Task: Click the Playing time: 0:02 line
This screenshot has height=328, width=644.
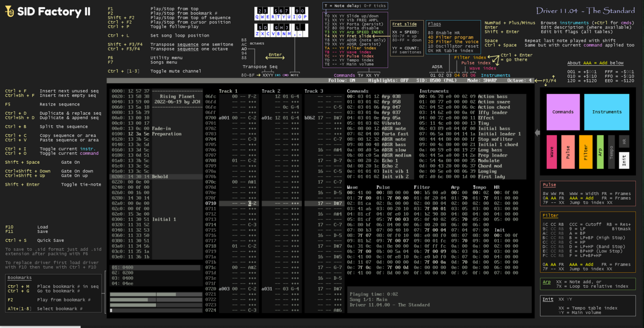Action: coord(374,294)
